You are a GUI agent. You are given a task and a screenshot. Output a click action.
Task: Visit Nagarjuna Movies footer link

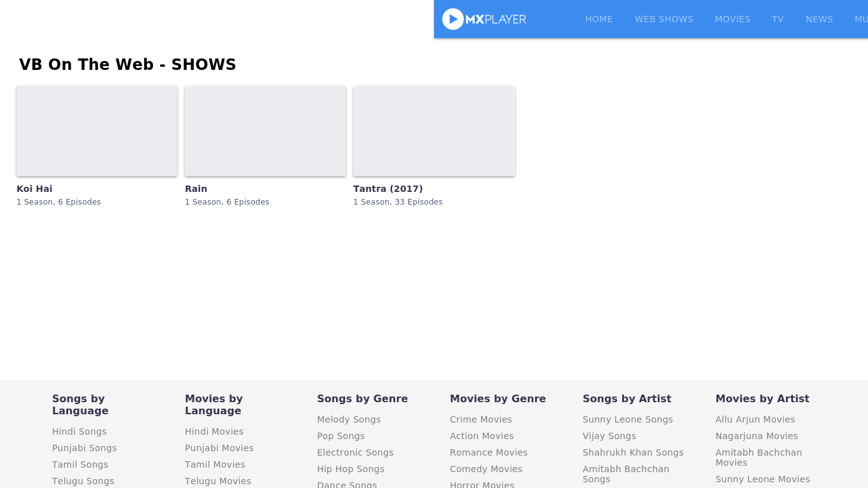point(756,436)
